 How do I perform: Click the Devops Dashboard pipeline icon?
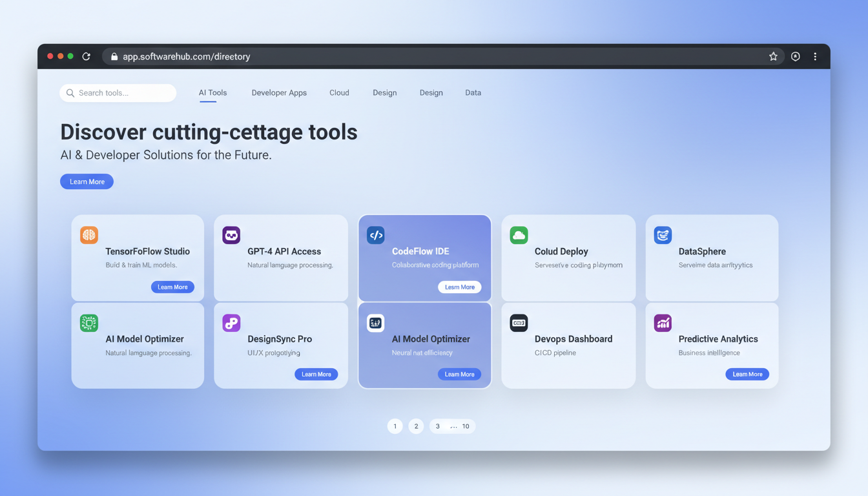[519, 323]
